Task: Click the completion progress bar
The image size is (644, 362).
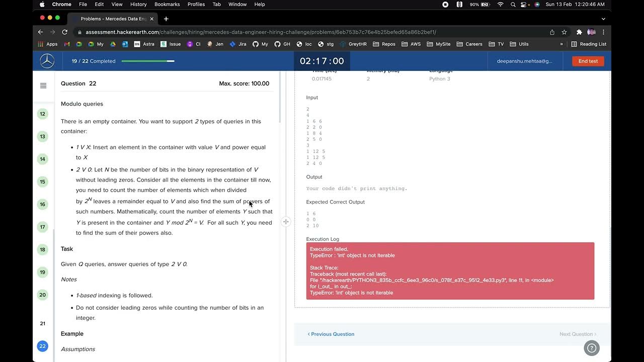Action: [x=148, y=61]
